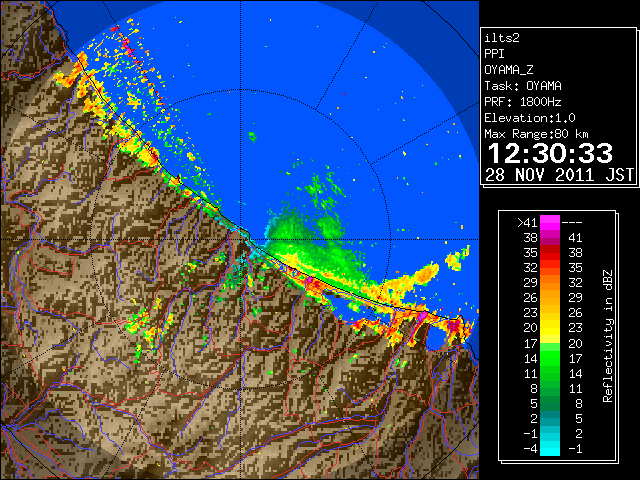The image size is (640, 480).
Task: Select the "PPI" scan type text
Action: pos(494,54)
